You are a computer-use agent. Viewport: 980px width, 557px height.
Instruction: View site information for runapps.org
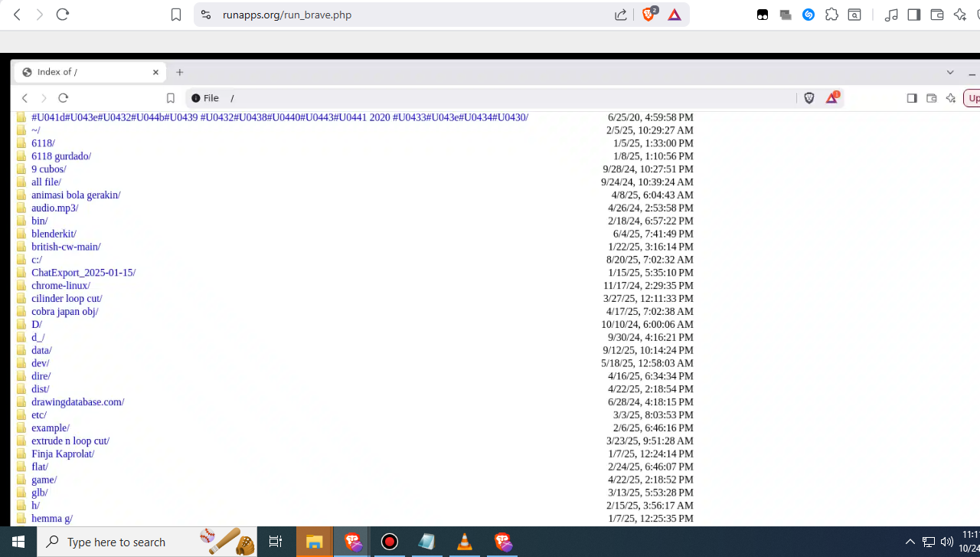click(204, 15)
